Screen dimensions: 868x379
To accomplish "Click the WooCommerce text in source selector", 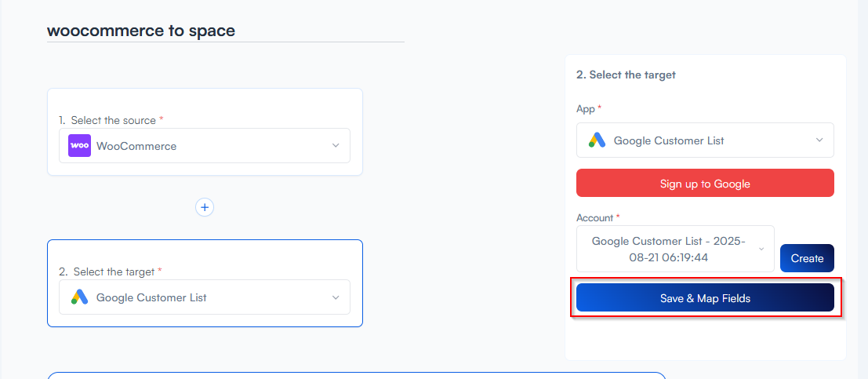I will click(136, 146).
